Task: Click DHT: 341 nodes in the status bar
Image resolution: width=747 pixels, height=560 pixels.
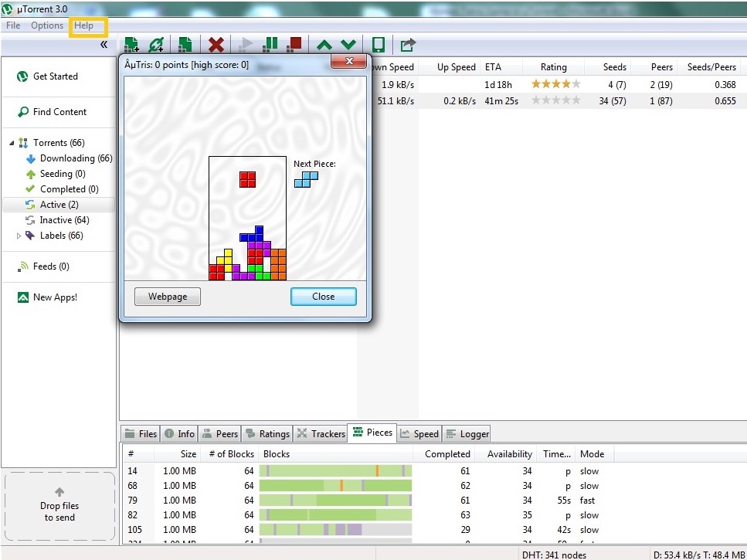Action: [x=554, y=555]
